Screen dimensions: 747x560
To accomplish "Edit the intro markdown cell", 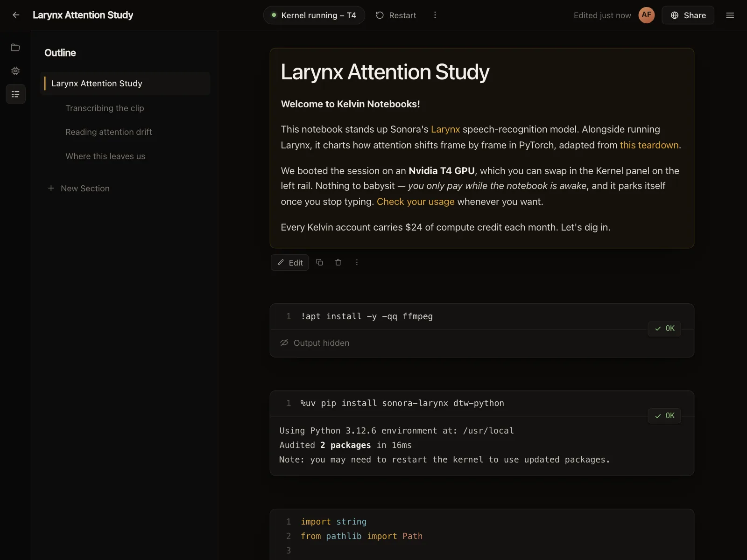I will coord(290,263).
